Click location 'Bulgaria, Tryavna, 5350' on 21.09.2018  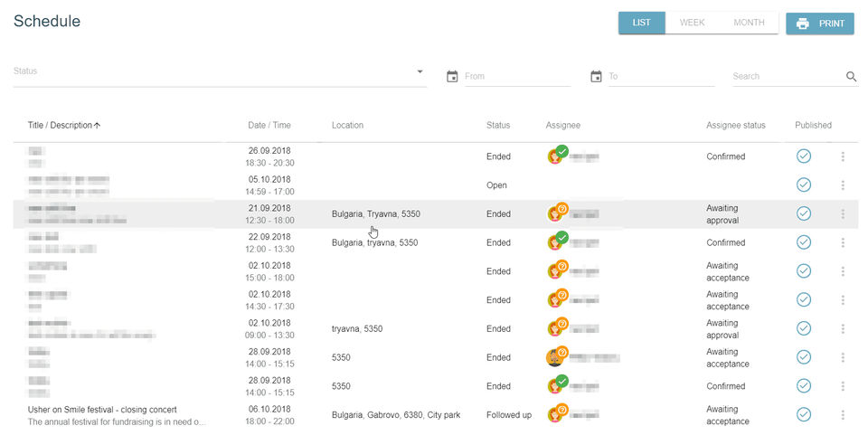point(376,213)
